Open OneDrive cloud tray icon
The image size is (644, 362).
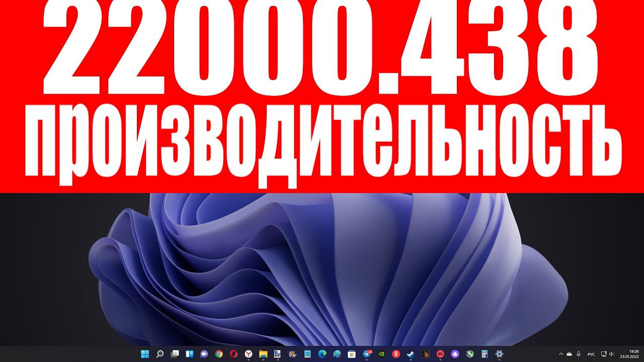[570, 354]
